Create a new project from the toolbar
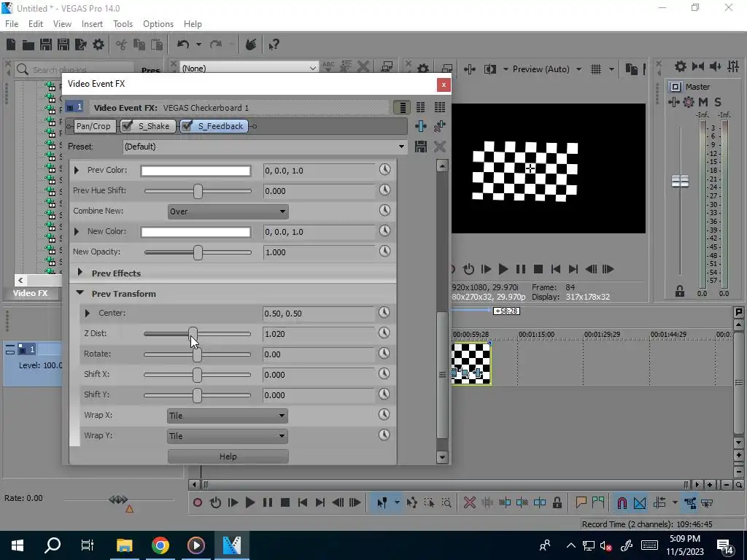Image resolution: width=747 pixels, height=560 pixels. click(x=11, y=44)
